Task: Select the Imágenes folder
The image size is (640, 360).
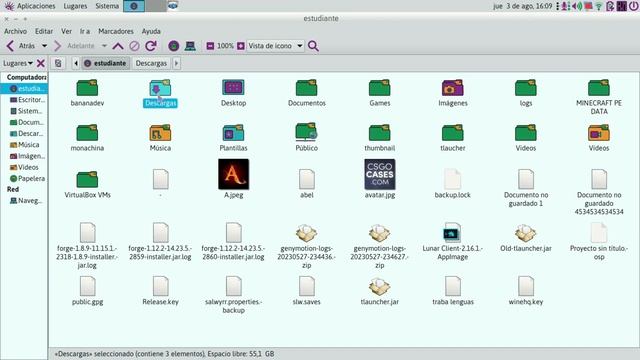Action: [x=453, y=93]
